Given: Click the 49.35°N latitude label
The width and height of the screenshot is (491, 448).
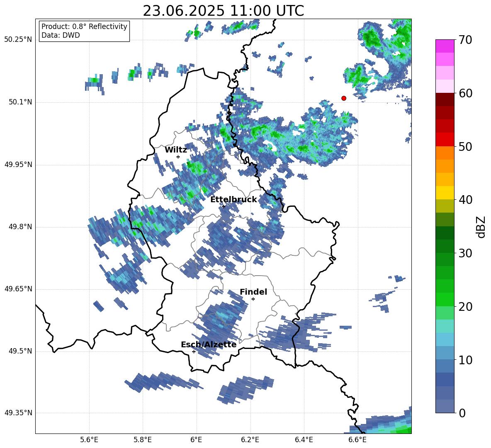Looking at the screenshot, I should (18, 413).
